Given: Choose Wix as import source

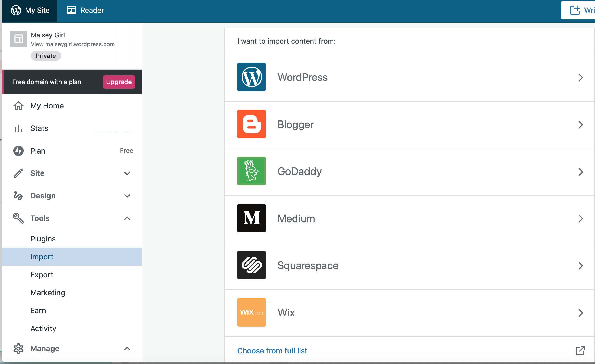Looking at the screenshot, I should pos(410,313).
